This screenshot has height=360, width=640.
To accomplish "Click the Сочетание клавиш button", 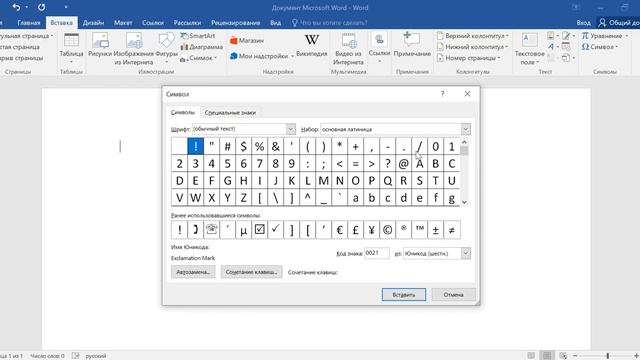I will coord(251,272).
